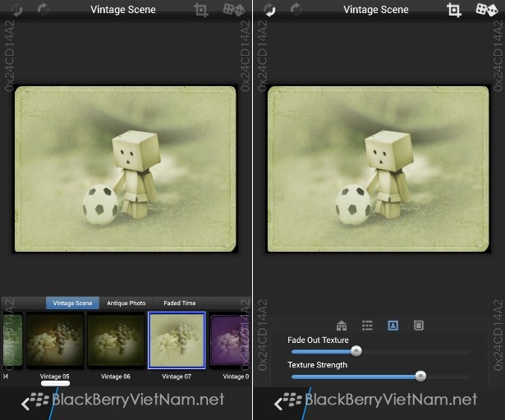Tap the dice randomize icon in the left screen

coord(236,11)
